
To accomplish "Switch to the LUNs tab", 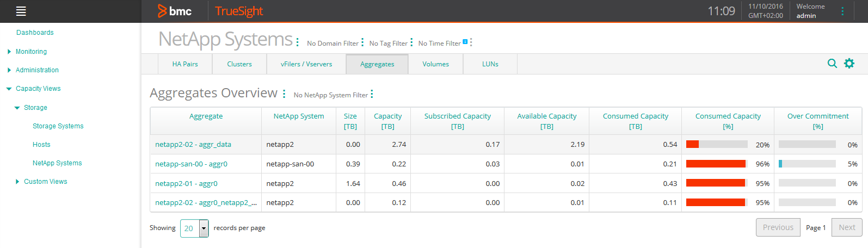I will [x=490, y=64].
